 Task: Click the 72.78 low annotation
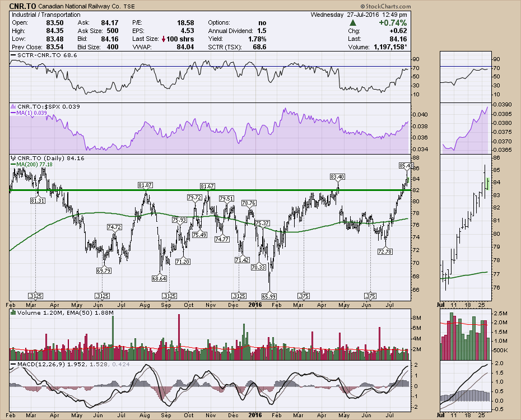385,251
